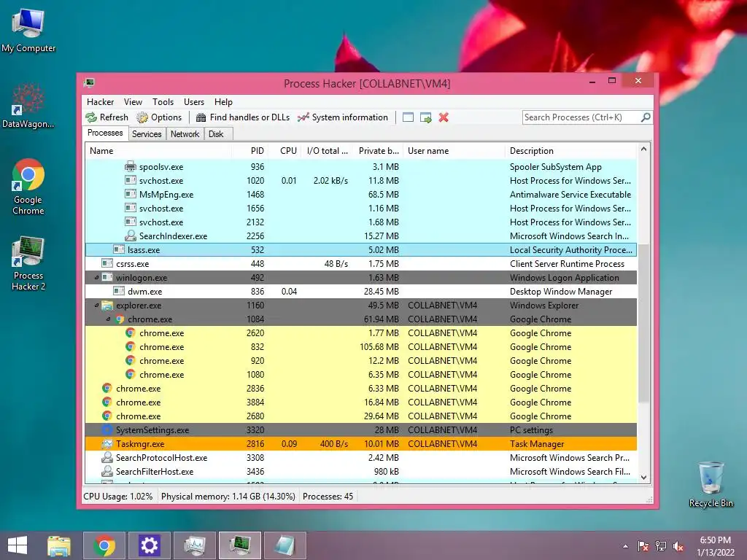Select the SearchIndexer.exe icon
Screen dimensions: 747x560
[x=130, y=236]
